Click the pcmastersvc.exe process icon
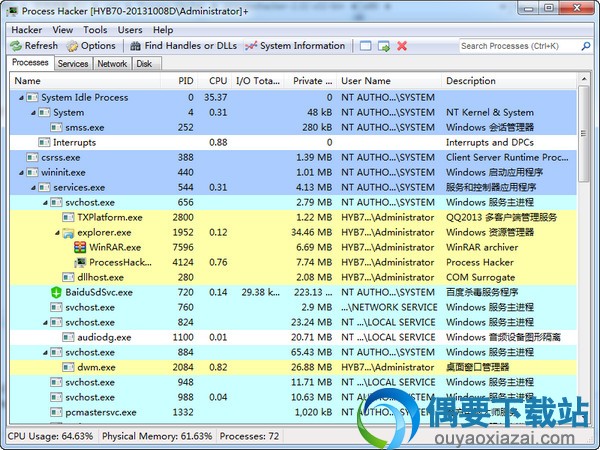 [56, 412]
